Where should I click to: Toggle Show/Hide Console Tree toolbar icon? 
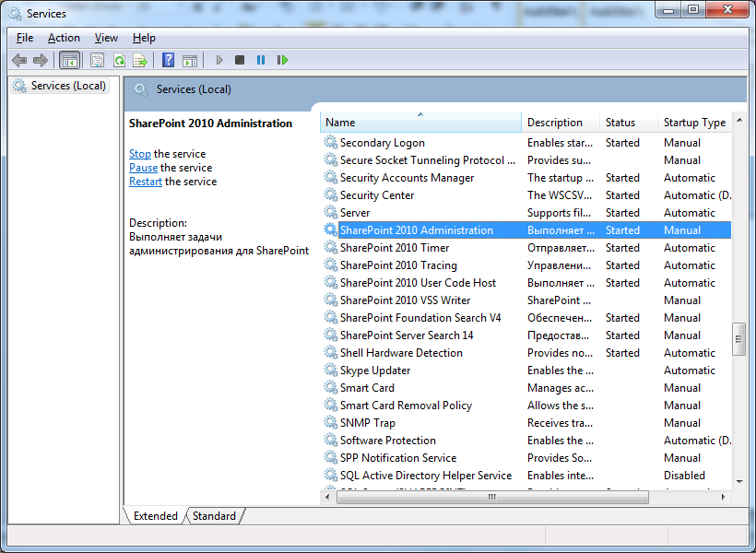tap(69, 60)
